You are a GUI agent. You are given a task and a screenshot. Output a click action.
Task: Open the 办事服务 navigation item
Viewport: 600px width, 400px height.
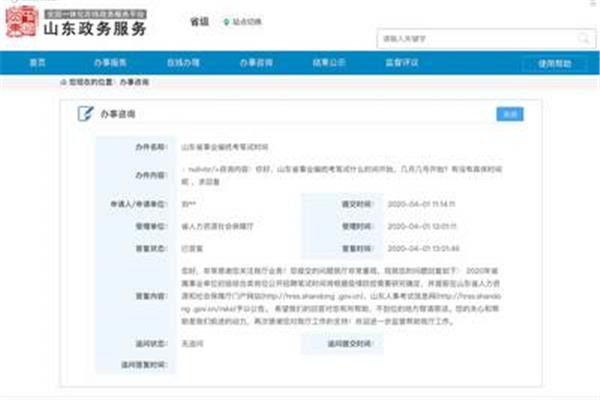[111, 63]
